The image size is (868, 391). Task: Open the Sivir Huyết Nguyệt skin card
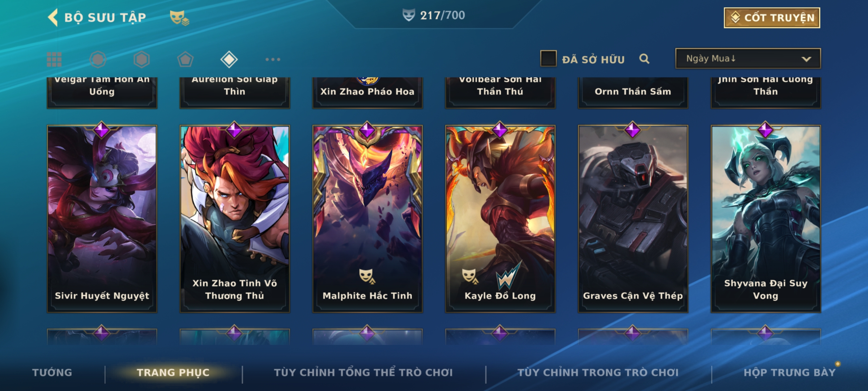102,219
